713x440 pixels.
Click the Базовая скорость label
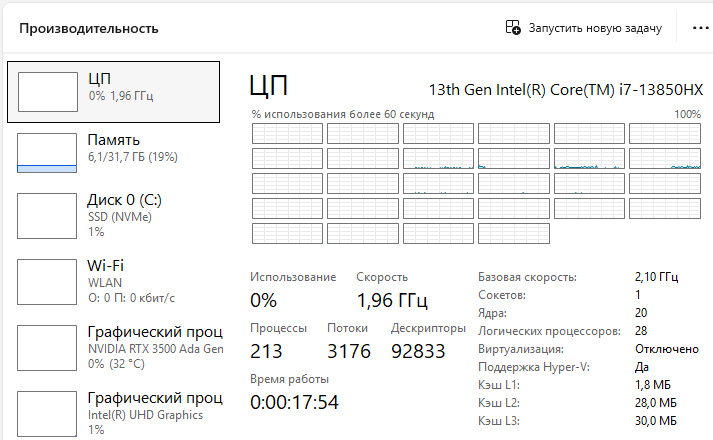(527, 277)
